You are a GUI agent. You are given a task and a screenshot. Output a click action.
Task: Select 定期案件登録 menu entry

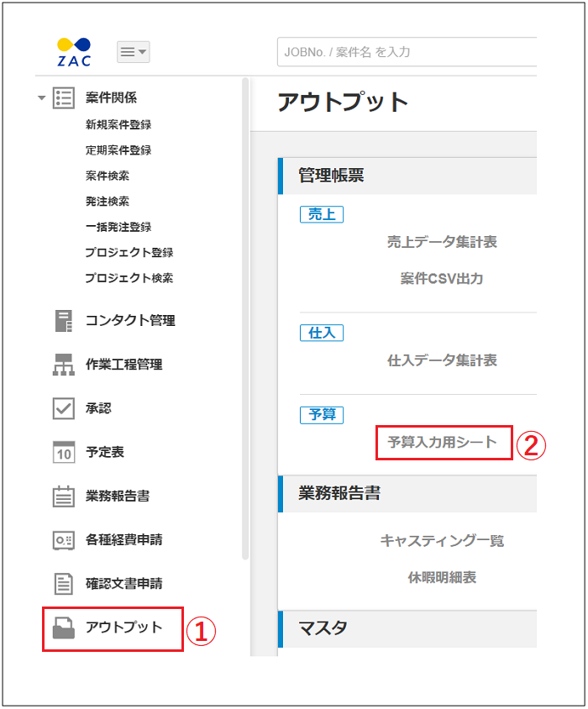tap(118, 150)
